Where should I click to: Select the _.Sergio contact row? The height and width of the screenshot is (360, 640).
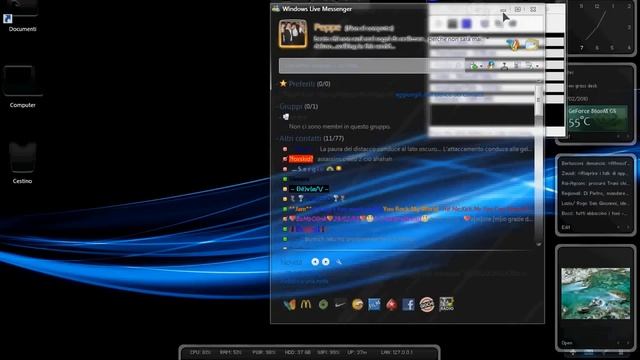312,169
